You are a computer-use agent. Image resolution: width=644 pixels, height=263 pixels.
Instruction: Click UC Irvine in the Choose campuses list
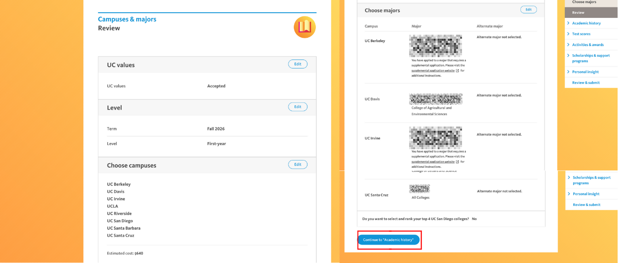click(x=116, y=199)
